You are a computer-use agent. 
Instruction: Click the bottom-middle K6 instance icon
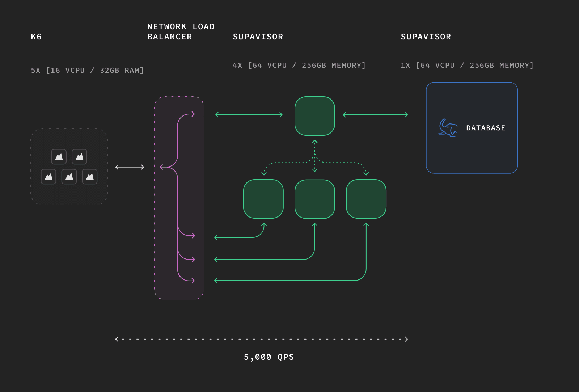tap(69, 177)
